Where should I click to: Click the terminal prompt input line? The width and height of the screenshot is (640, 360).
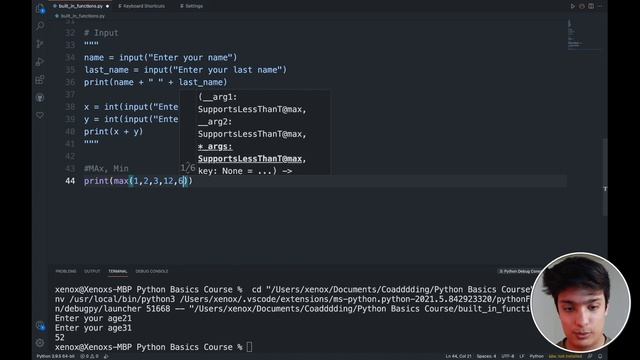tap(154, 347)
